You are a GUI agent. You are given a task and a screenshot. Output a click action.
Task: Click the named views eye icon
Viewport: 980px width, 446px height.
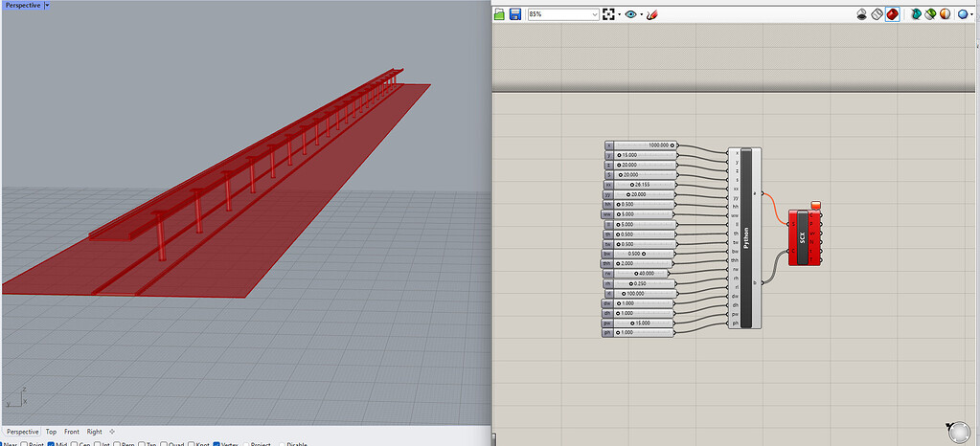point(630,14)
